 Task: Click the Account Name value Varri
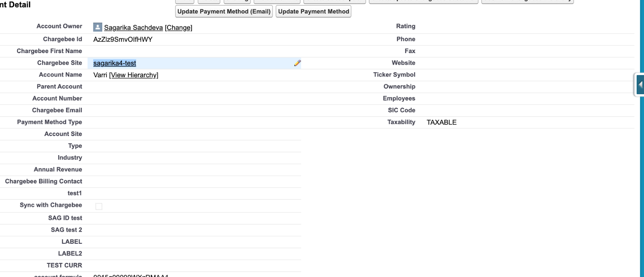coord(100,75)
